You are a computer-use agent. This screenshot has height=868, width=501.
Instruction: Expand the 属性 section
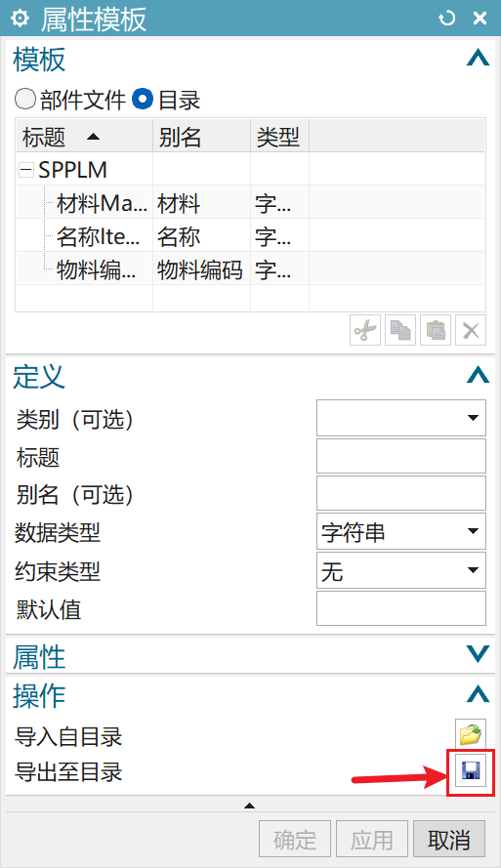click(x=478, y=654)
